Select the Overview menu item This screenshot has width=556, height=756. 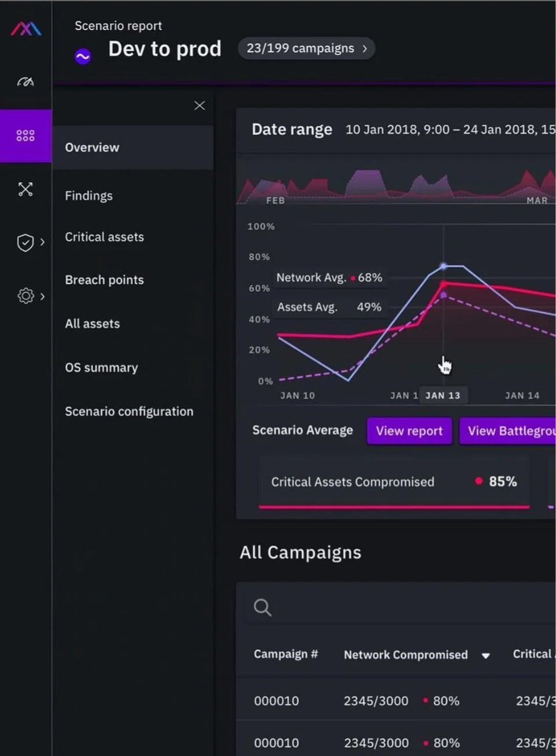coord(133,147)
